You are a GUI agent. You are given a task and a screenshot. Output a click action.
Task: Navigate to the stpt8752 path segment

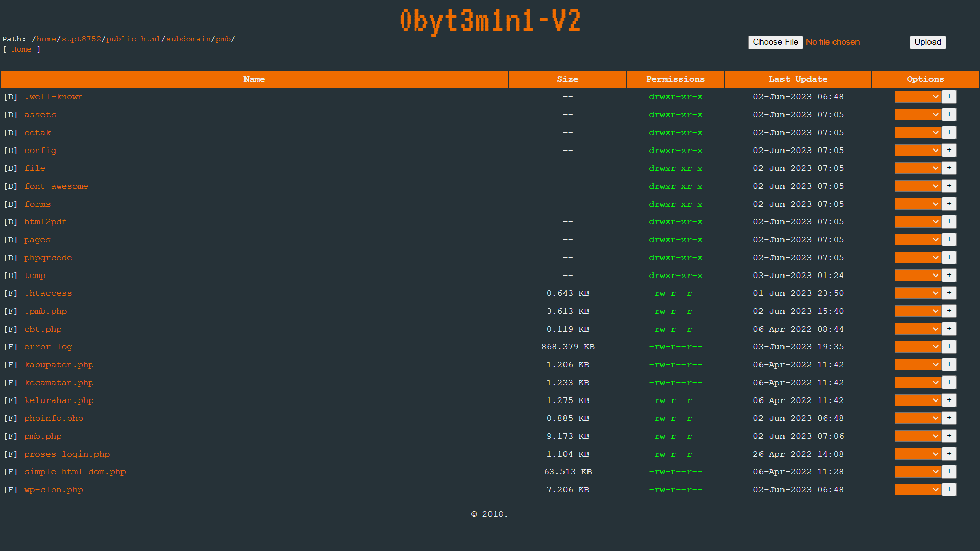click(x=81, y=39)
